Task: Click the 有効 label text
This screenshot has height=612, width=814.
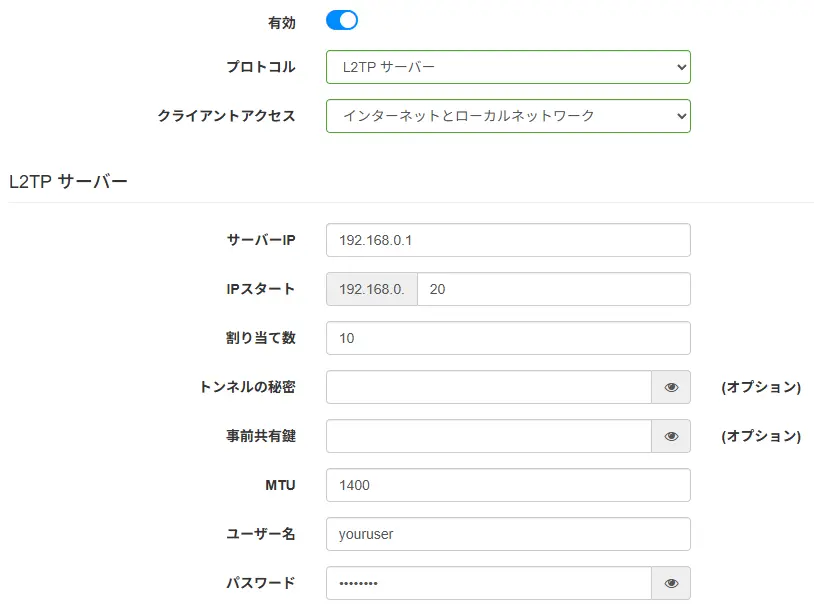Action: [x=282, y=23]
